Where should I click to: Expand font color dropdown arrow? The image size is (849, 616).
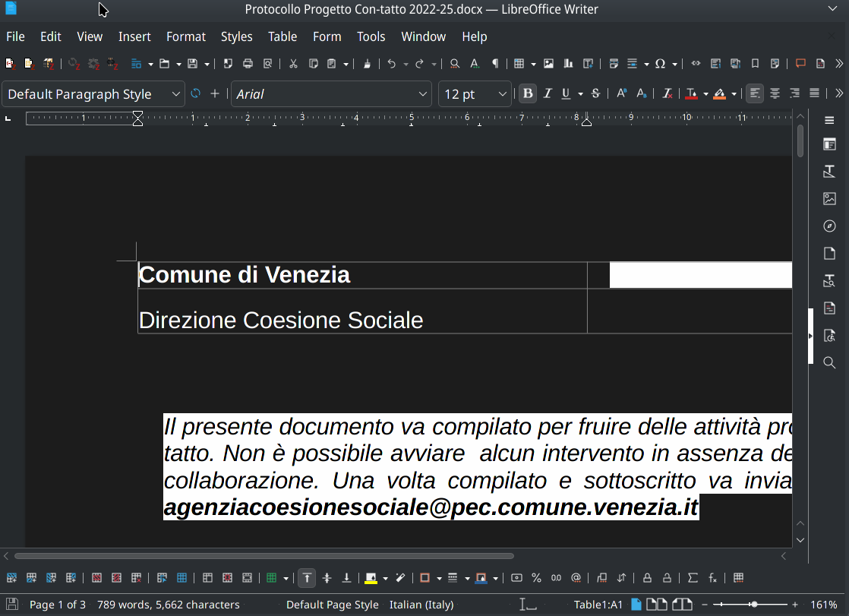(x=705, y=94)
